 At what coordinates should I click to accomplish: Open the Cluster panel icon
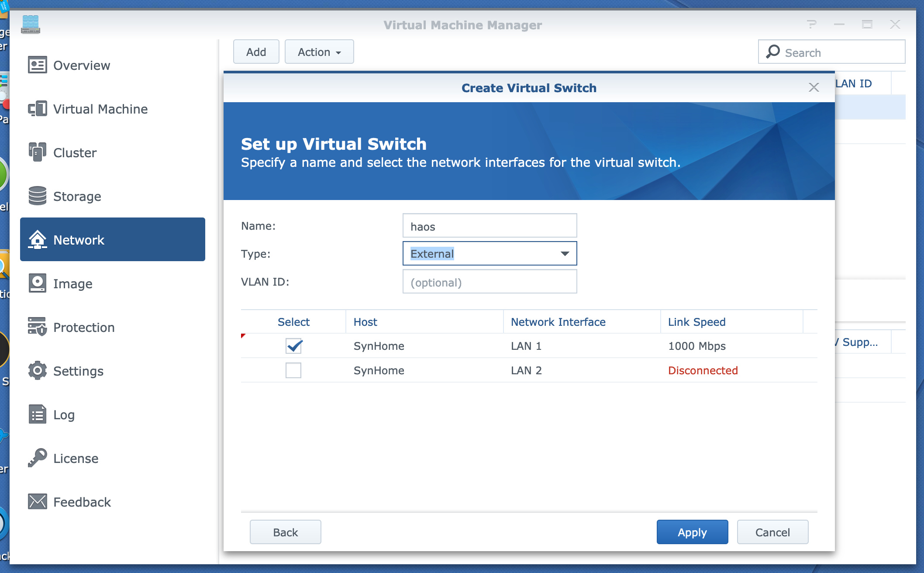37,152
